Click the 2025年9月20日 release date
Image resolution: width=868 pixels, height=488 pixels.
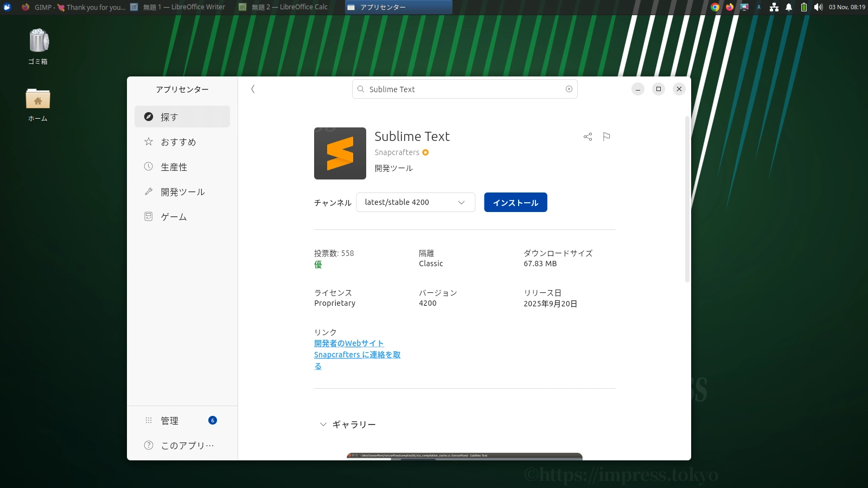[550, 304]
